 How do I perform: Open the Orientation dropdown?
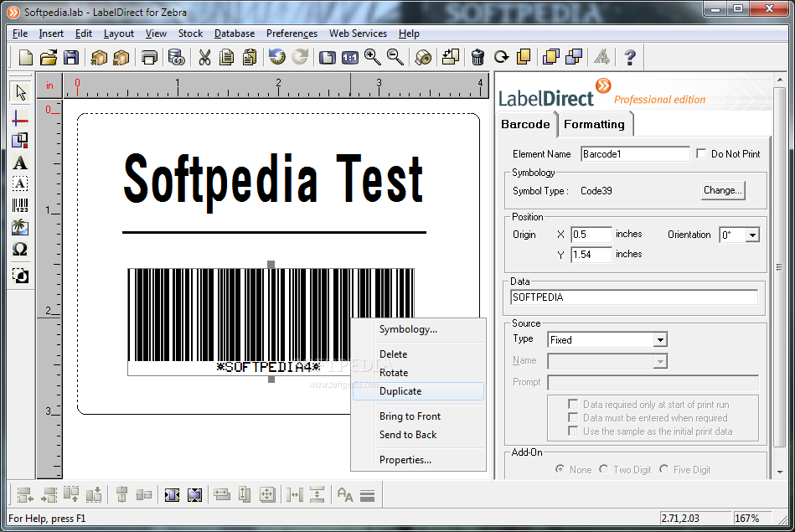[x=752, y=235]
